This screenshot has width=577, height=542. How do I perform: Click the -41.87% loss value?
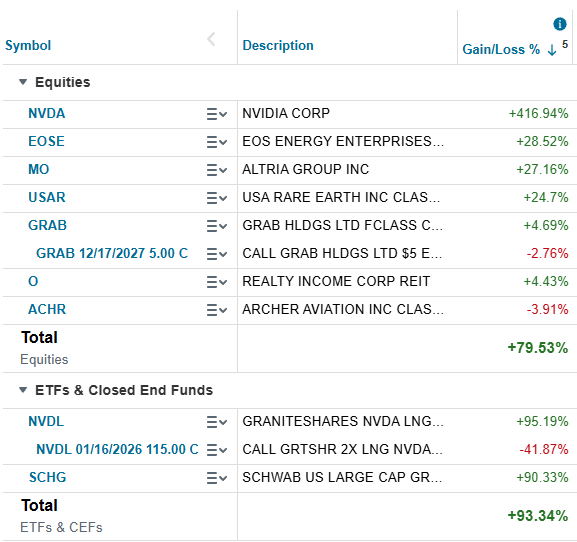click(544, 449)
